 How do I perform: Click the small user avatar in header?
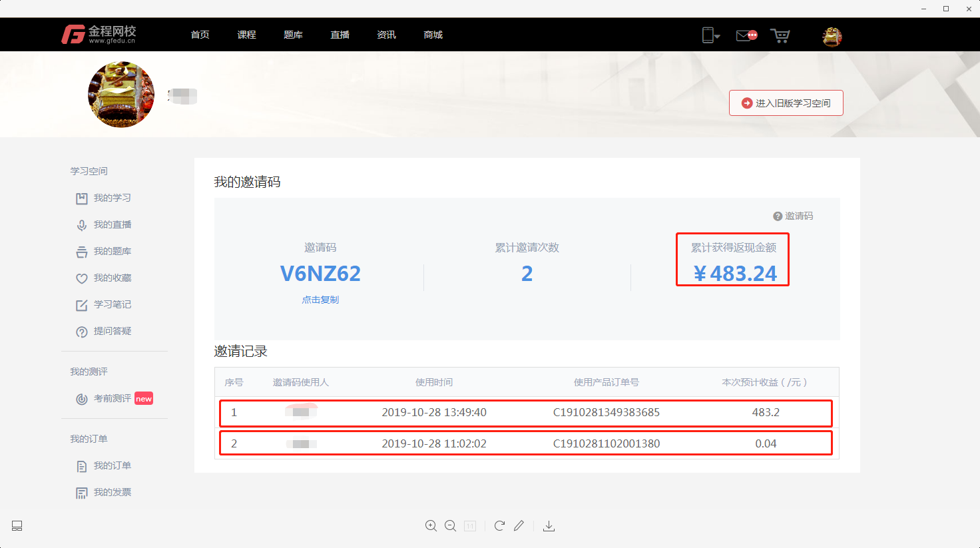(832, 37)
